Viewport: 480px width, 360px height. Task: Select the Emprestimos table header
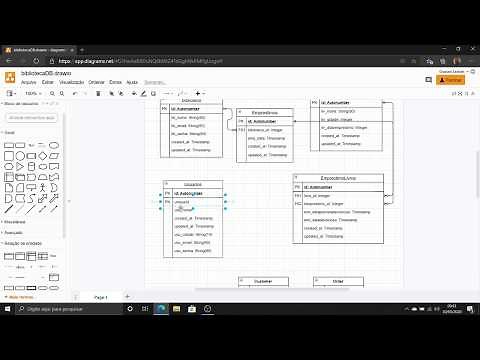pos(265,113)
